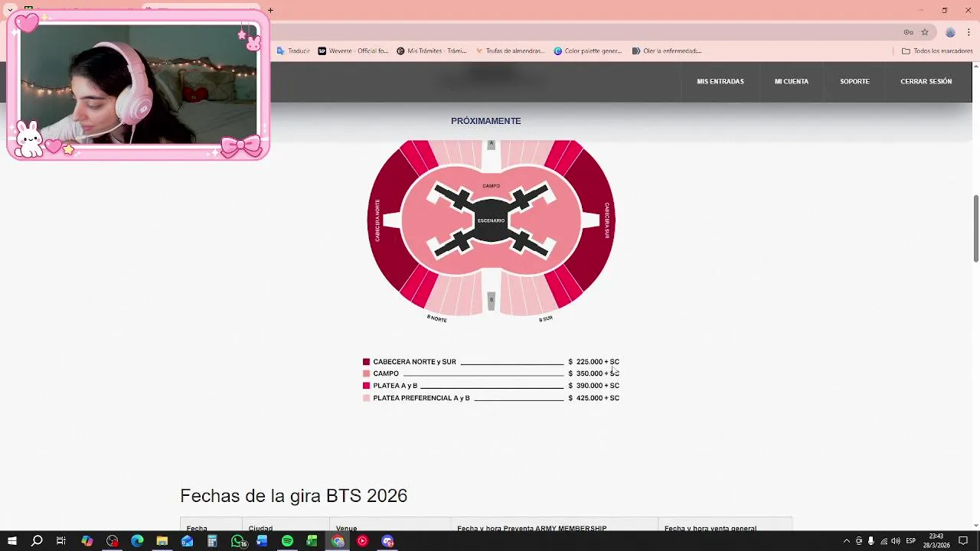This screenshot has height=551, width=980.
Task: Click CERRAR SESIÓN in header
Action: pos(926,81)
